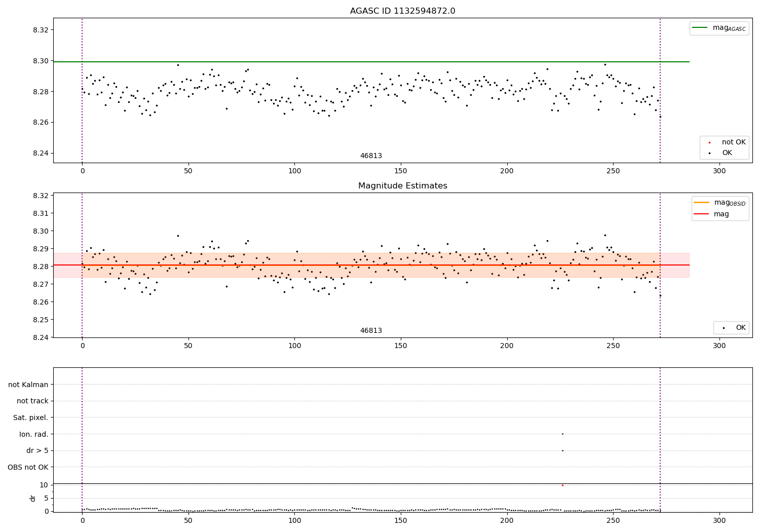Click the 'OBS not OK' row label
This screenshot has height=532, width=760.
(28, 467)
